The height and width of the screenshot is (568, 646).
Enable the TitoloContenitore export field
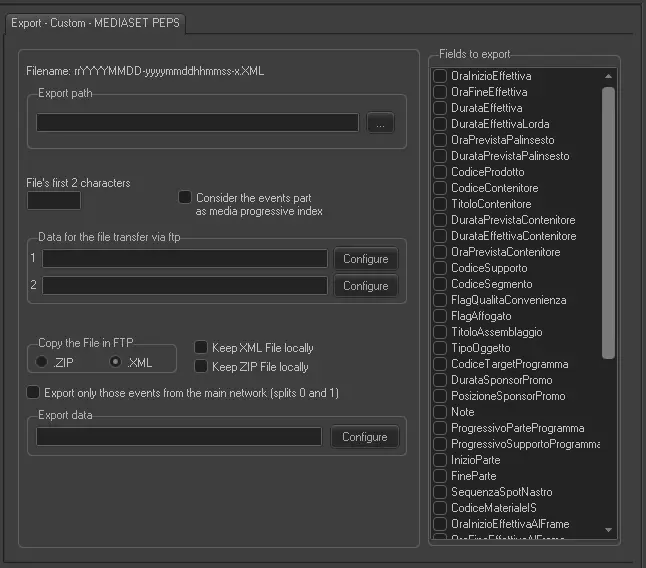tap(440, 204)
